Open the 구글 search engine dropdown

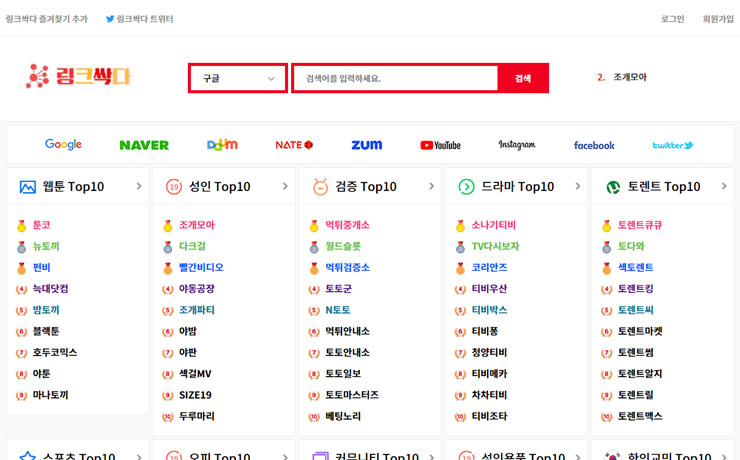coord(238,78)
